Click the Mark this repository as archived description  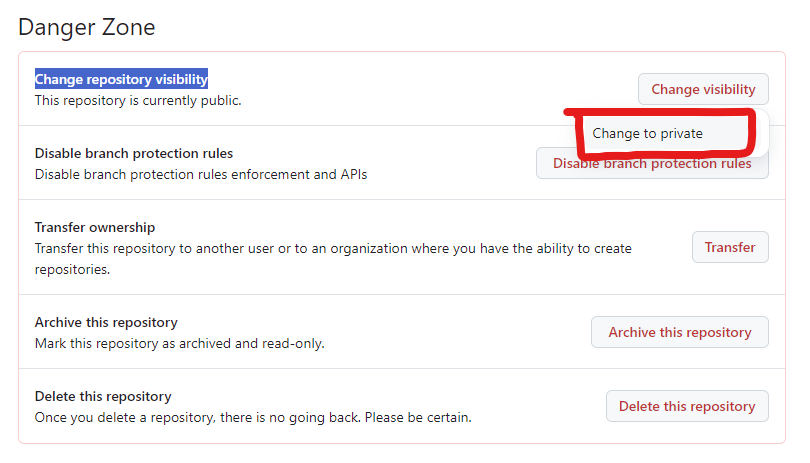pos(180,344)
